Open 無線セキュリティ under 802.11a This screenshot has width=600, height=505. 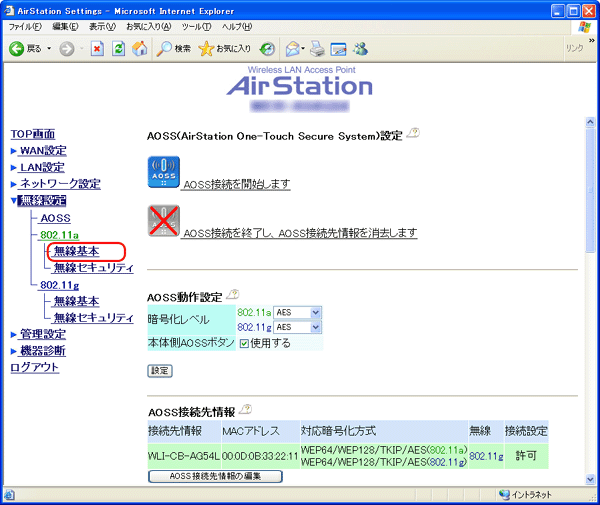(x=94, y=267)
